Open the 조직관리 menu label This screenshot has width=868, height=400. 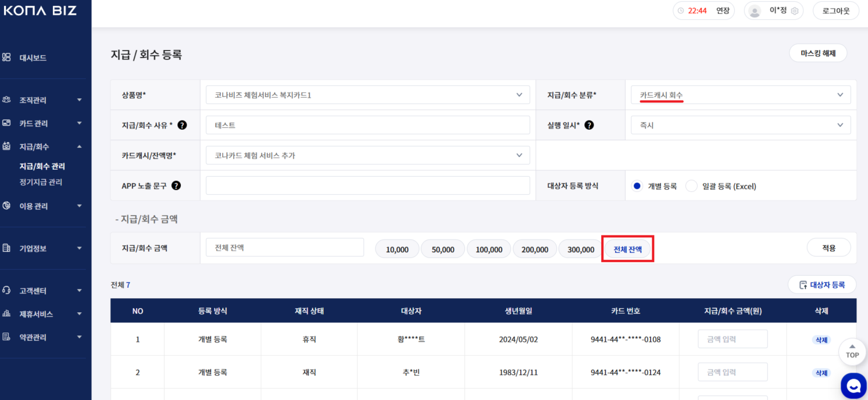(x=33, y=100)
